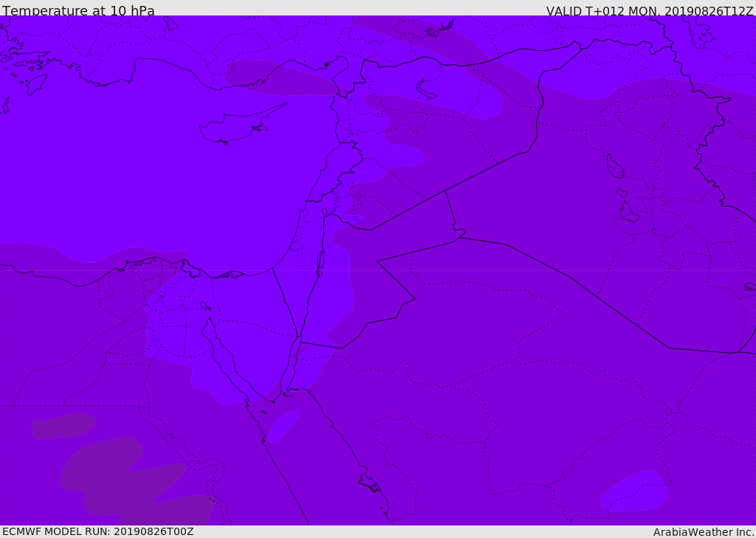Click the 'ArabiaWeather Inc' credit text
Viewport: 756px width, 538px height.
pyautogui.click(x=704, y=532)
